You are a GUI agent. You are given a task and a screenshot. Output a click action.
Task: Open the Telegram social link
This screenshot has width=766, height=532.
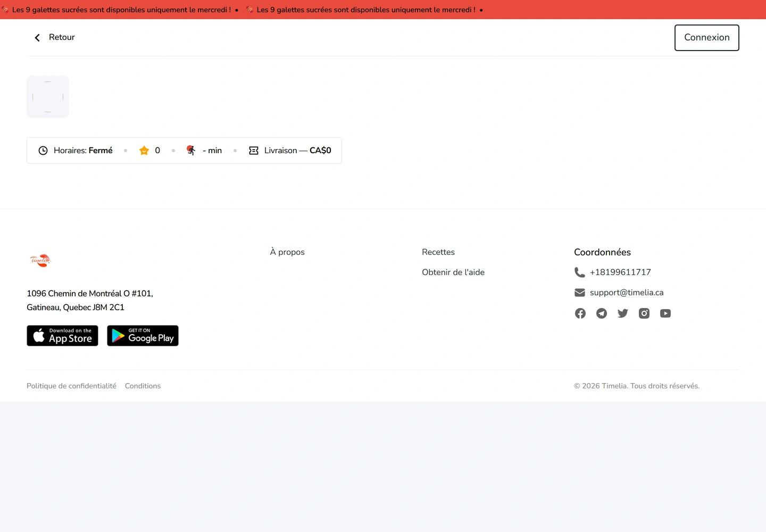602,313
